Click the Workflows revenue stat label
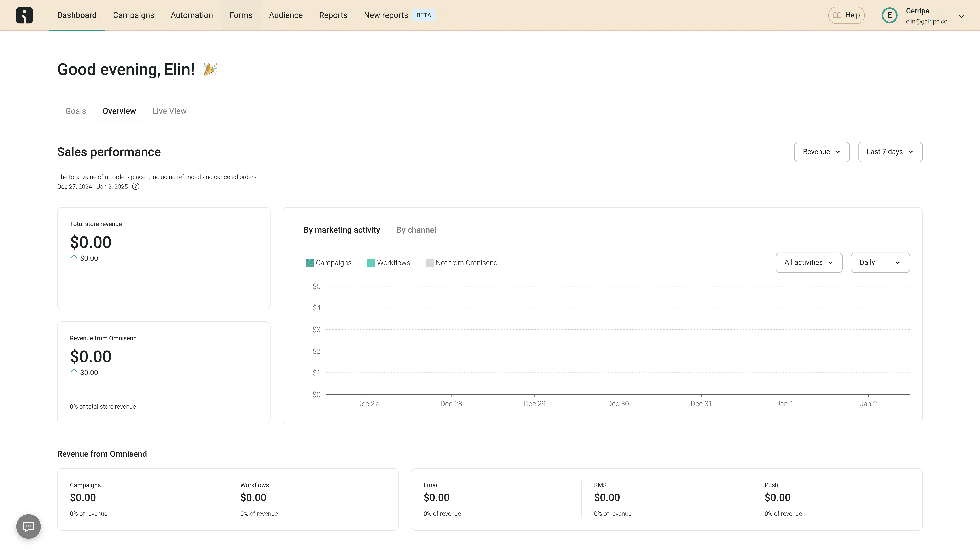The height and width of the screenshot is (551, 980). click(x=255, y=485)
